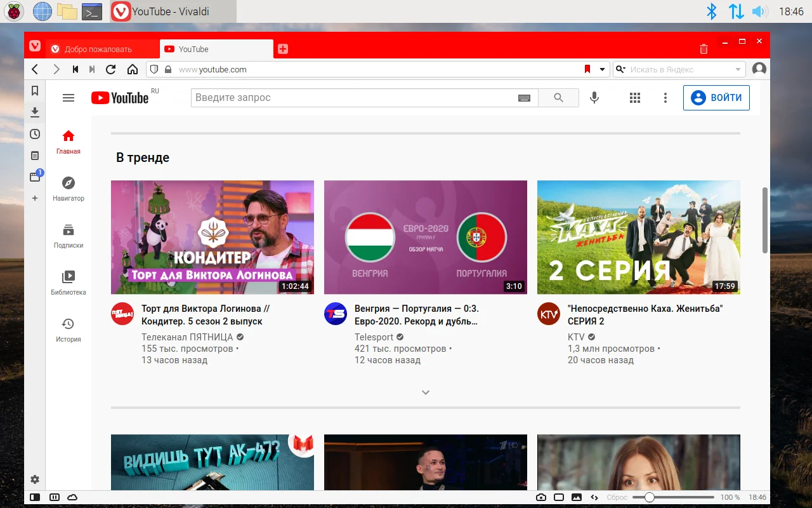The image size is (812, 508).
Task: Open the Vivaldi main menu
Action: 35,46
